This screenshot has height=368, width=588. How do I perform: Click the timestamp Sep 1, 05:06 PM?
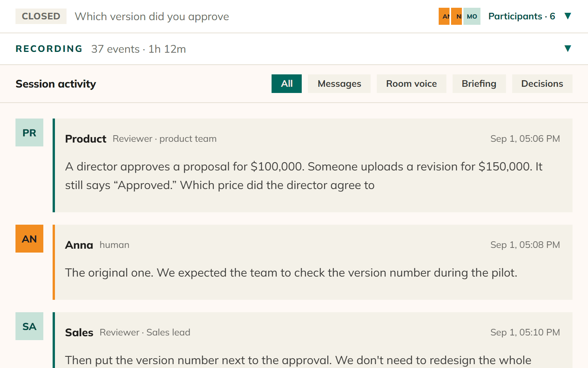click(525, 139)
